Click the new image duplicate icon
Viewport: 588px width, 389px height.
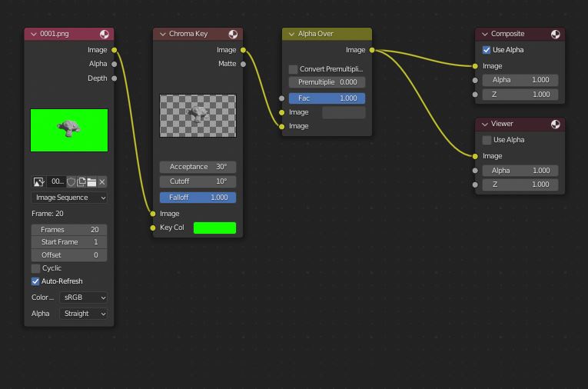81,182
